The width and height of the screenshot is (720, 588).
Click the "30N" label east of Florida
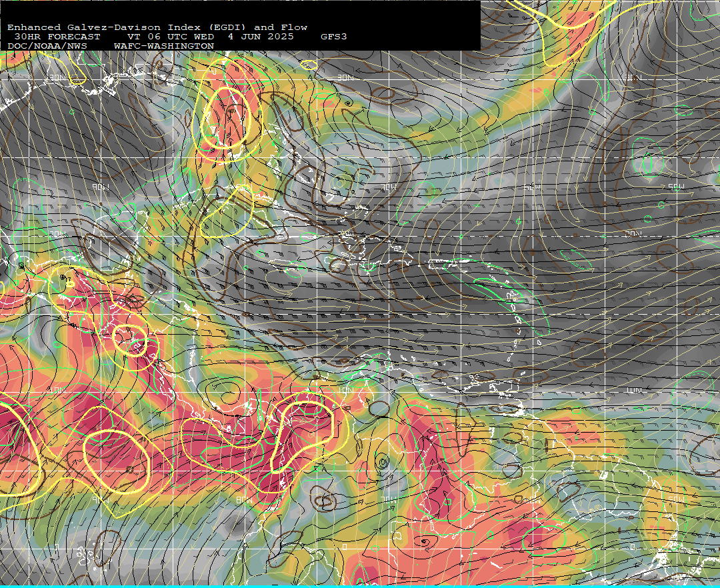coord(345,77)
